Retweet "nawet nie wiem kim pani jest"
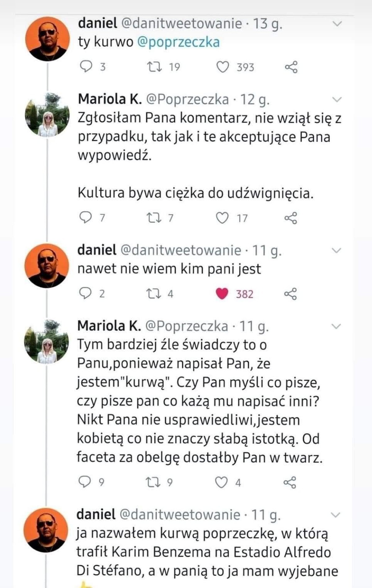This screenshot has width=372, height=588. (153, 294)
